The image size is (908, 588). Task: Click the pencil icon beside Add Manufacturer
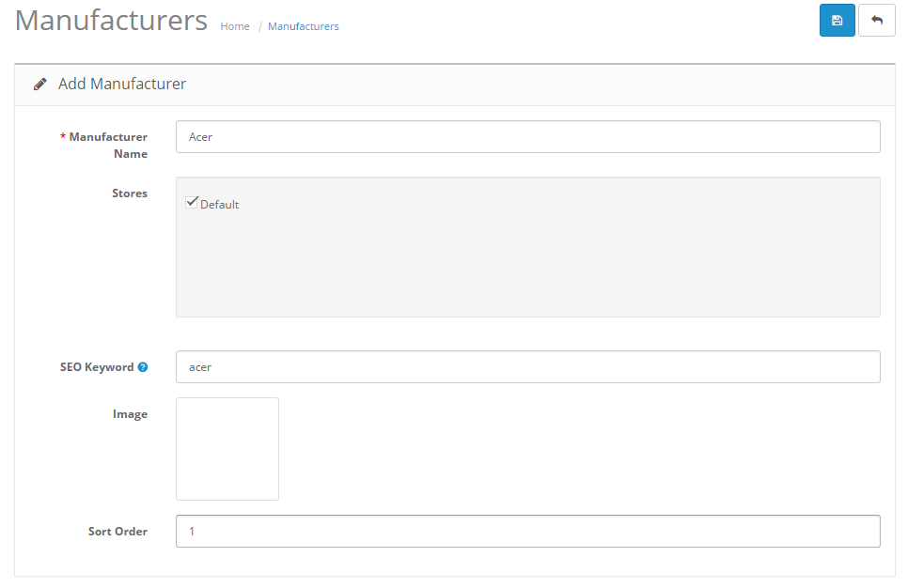click(x=40, y=85)
